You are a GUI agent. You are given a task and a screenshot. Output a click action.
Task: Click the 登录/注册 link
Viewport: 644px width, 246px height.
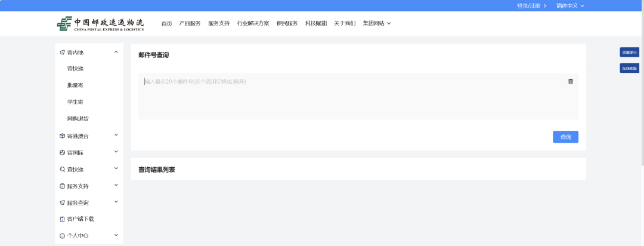(x=531, y=6)
